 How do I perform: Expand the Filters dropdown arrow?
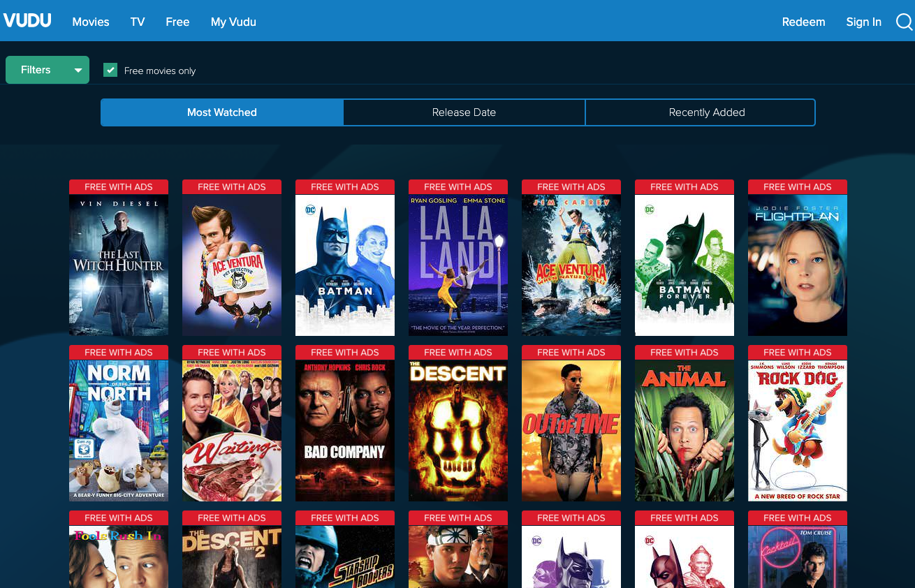(78, 70)
